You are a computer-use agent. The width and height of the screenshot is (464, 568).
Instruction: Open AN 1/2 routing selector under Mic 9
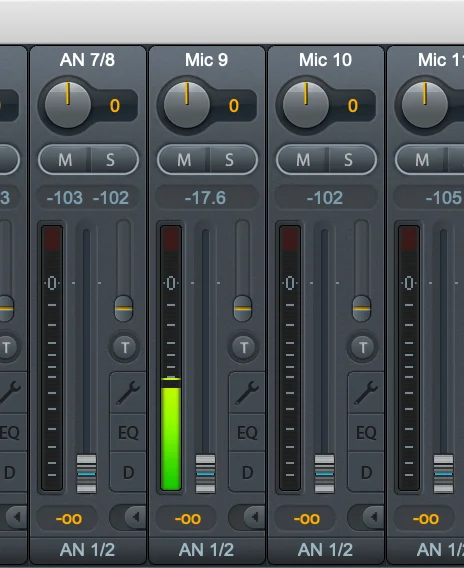[206, 550]
